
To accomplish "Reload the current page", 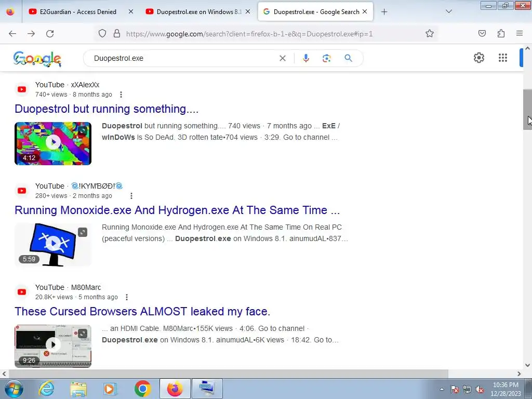I will pos(50,34).
